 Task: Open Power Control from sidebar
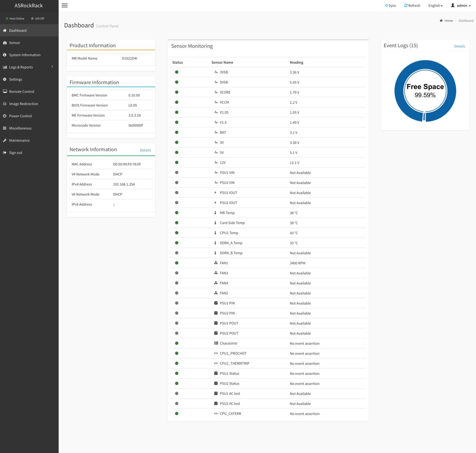coord(29,116)
